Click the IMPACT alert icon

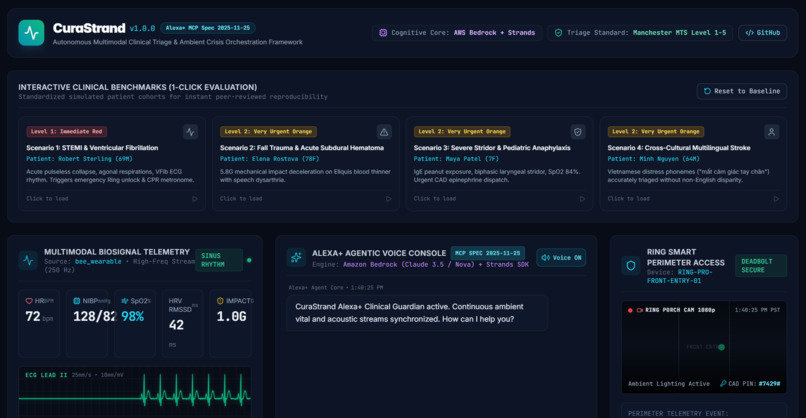click(220, 301)
